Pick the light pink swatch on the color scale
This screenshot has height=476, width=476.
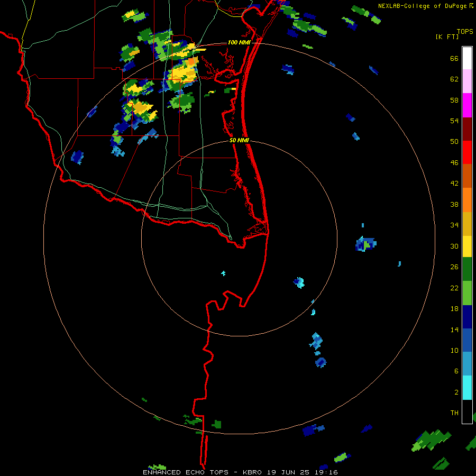[x=467, y=81]
